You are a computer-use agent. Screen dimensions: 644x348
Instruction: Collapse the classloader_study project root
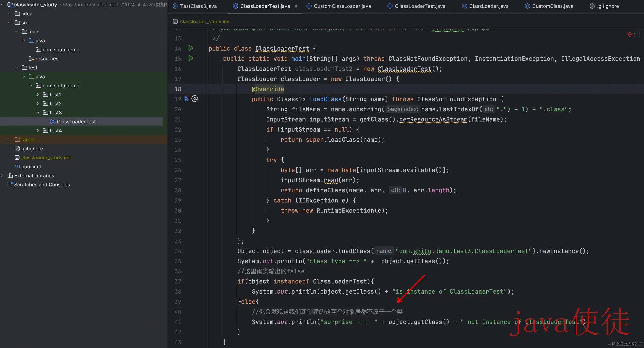tap(3, 4)
